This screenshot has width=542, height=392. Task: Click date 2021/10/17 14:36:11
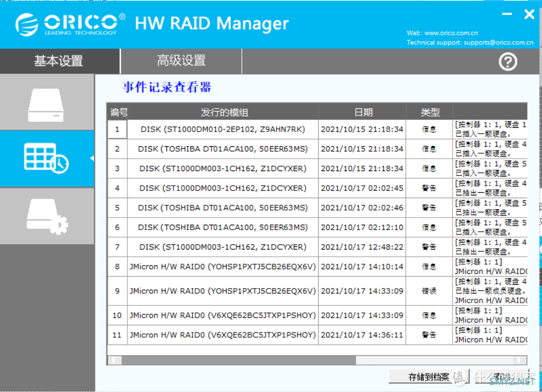[362, 335]
